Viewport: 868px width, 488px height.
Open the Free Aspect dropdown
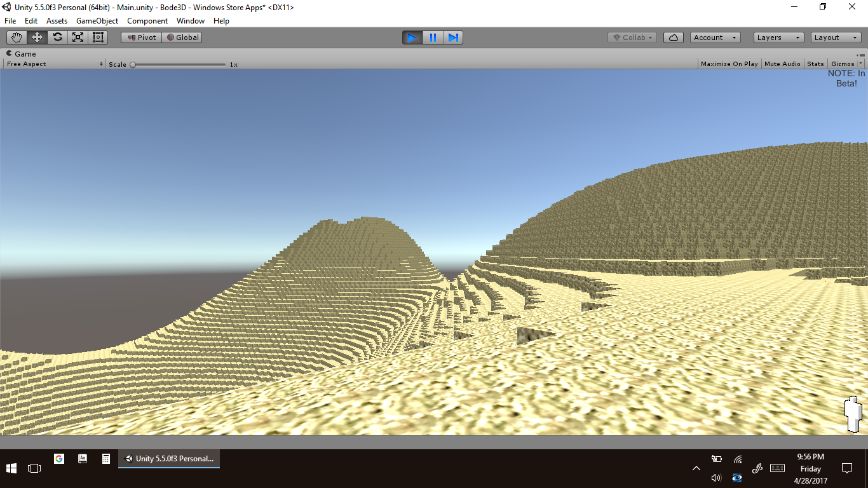(55, 64)
